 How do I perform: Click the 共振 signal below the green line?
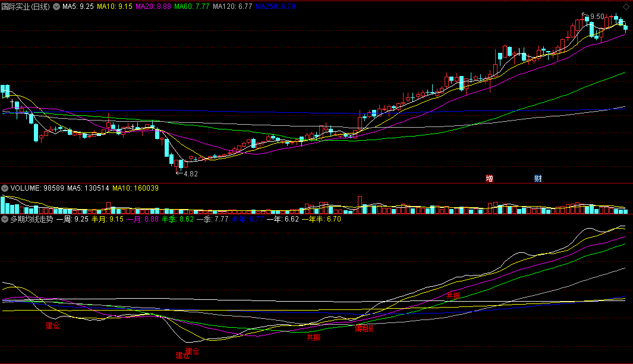tap(314, 337)
